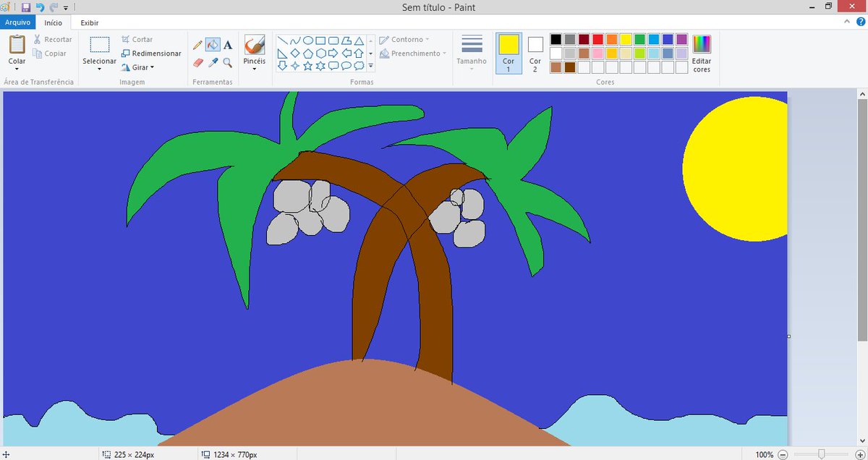The width and height of the screenshot is (868, 460).
Task: Select the Pencil tool
Action: pos(197,45)
